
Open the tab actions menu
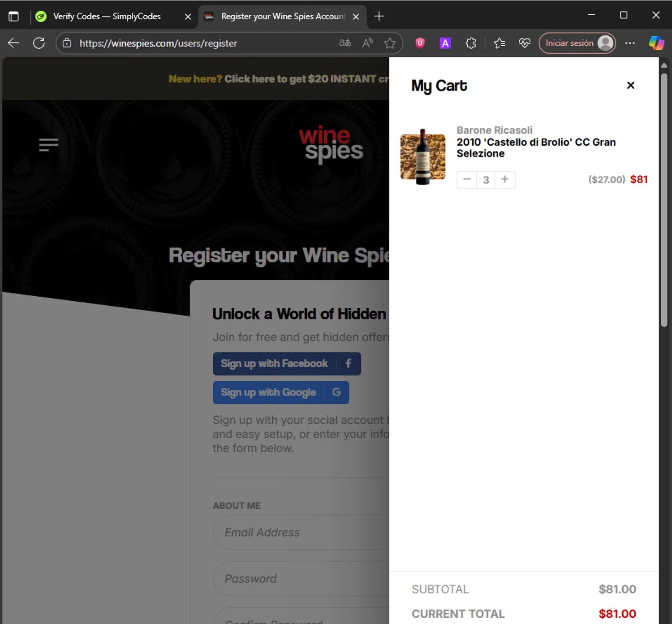click(x=14, y=17)
